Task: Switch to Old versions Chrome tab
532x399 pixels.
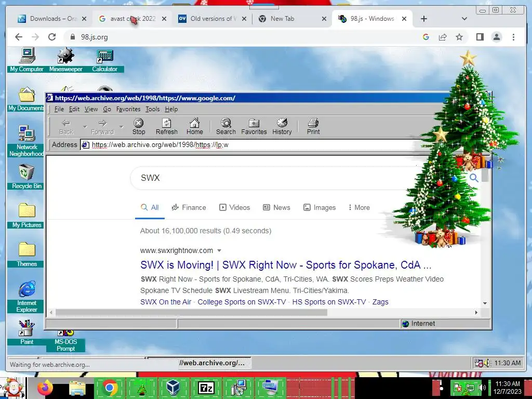Action: point(212,19)
